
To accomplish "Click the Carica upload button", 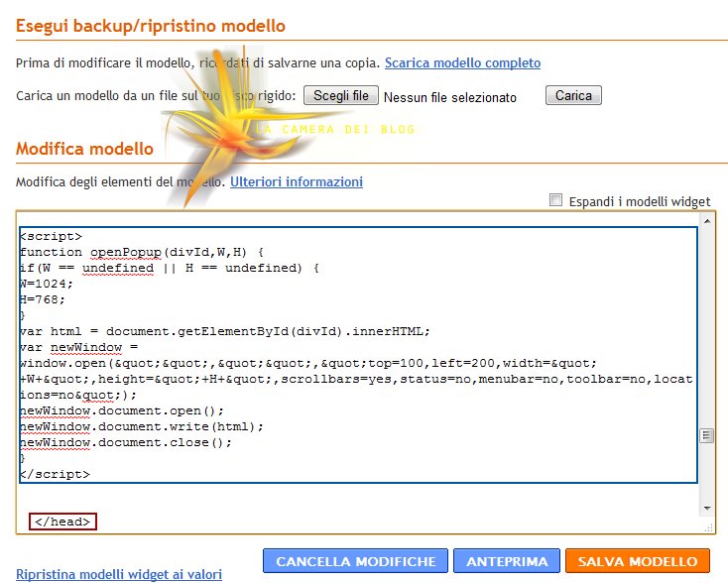I will point(573,95).
